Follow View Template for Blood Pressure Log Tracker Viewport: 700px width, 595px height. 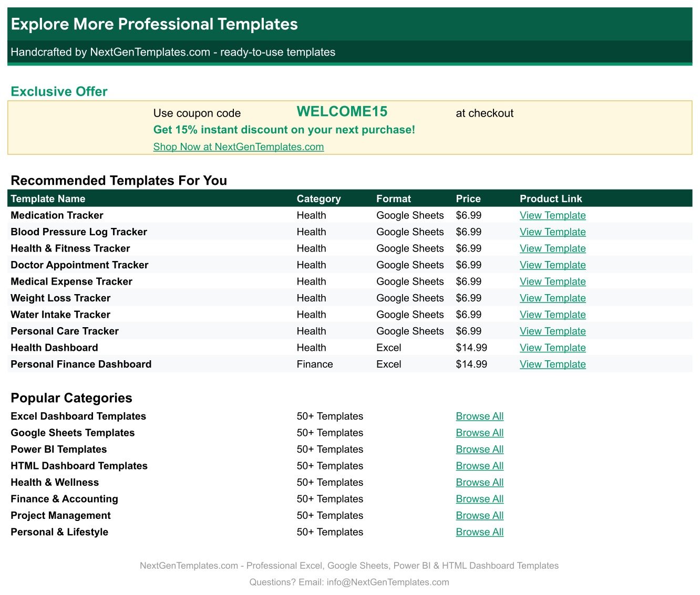click(x=552, y=232)
